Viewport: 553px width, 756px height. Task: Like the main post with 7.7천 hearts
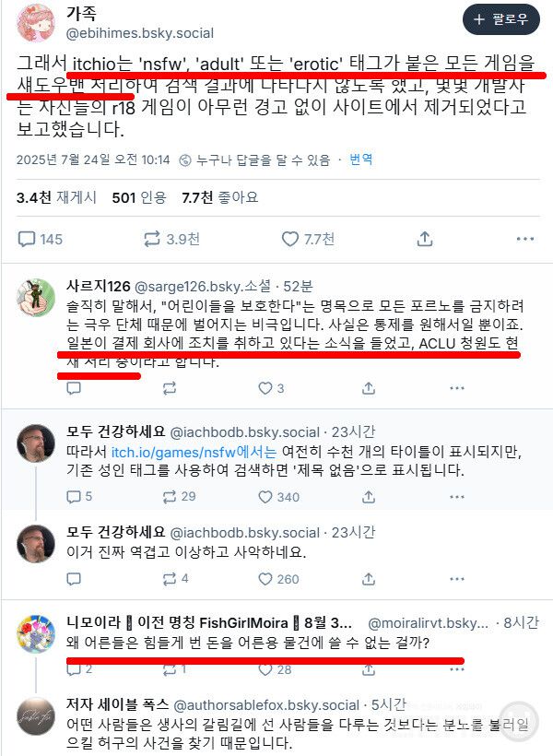[308, 239]
